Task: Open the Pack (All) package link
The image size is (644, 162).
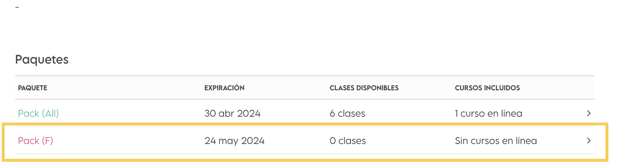Action: coord(38,113)
